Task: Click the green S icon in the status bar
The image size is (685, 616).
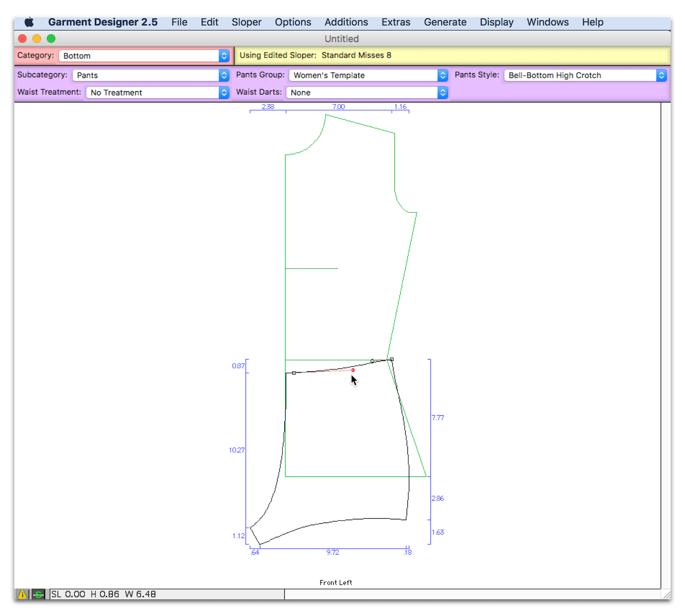Action: point(38,594)
